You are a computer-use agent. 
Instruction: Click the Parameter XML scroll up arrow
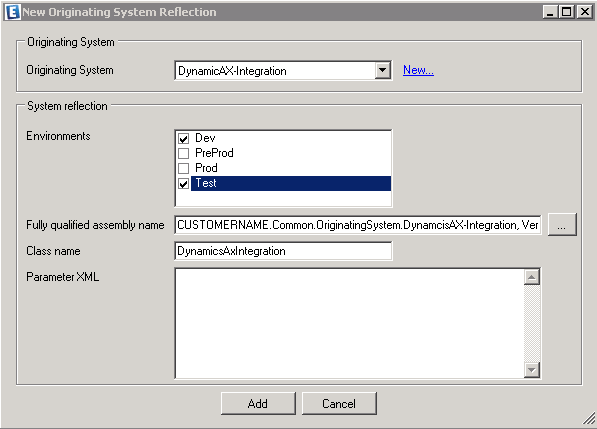coord(532,277)
